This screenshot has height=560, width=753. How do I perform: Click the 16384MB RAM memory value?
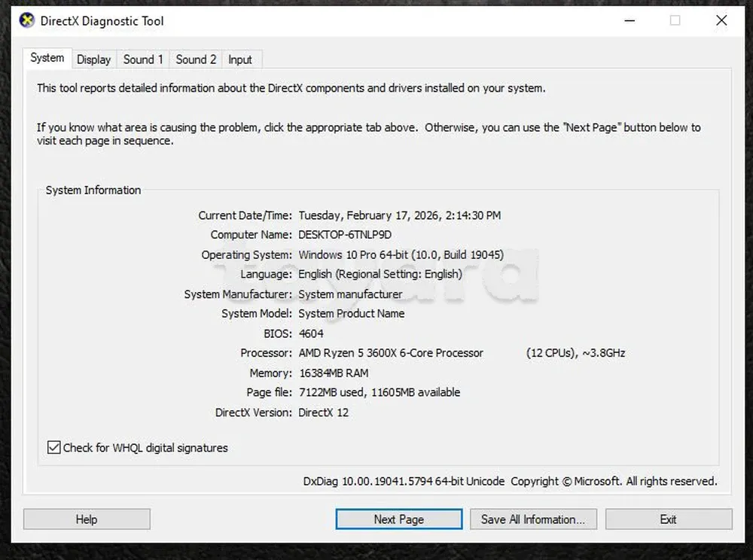click(334, 373)
